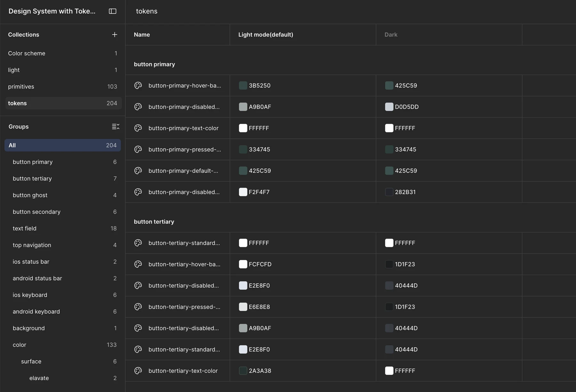Click the Dark column header
Screen dimensions: 576x392
pyautogui.click(x=449, y=35)
